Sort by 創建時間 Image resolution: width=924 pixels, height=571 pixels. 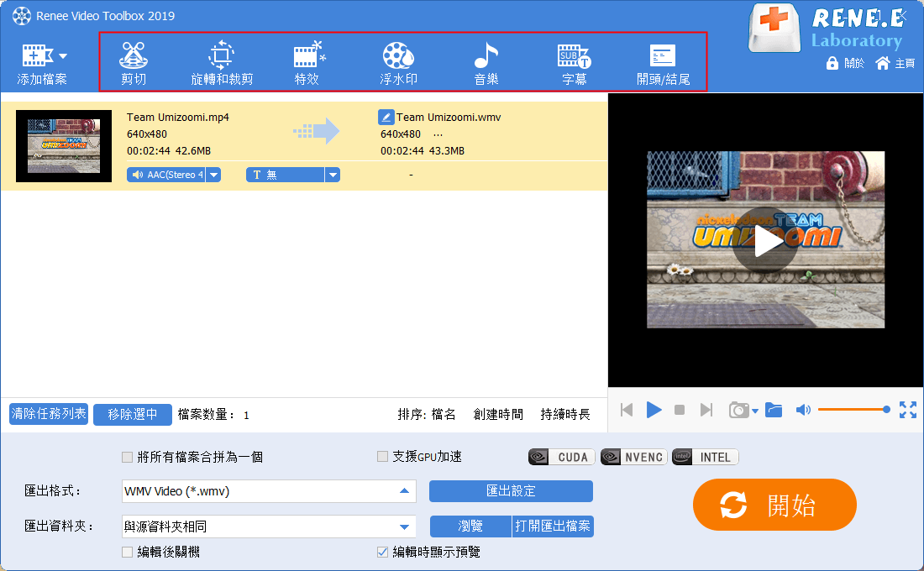(498, 414)
